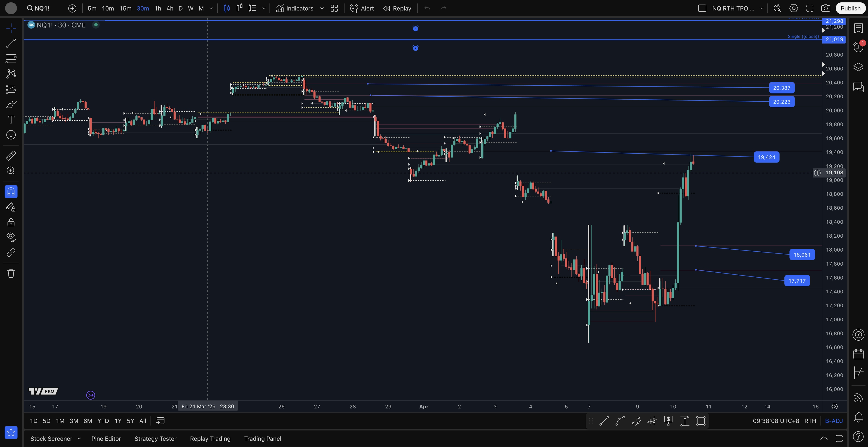Viewport: 868px width, 447px height.
Task: Select the Text annotation tool
Action: (11, 120)
